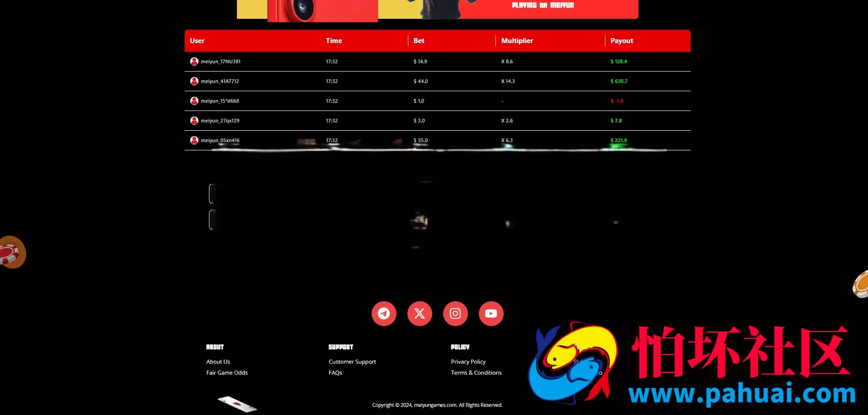Open the Customer Support link
The width and height of the screenshot is (868, 415).
tap(352, 362)
